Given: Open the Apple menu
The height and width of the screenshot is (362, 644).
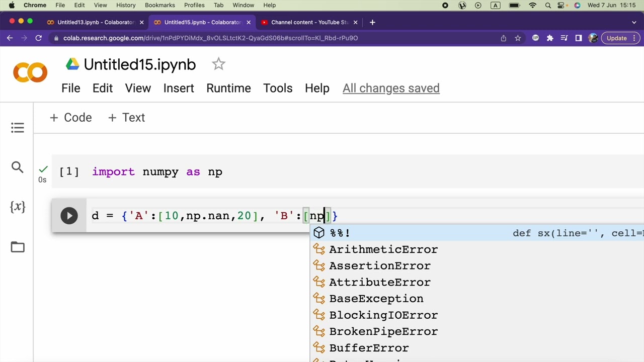Looking at the screenshot, I should (11, 5).
